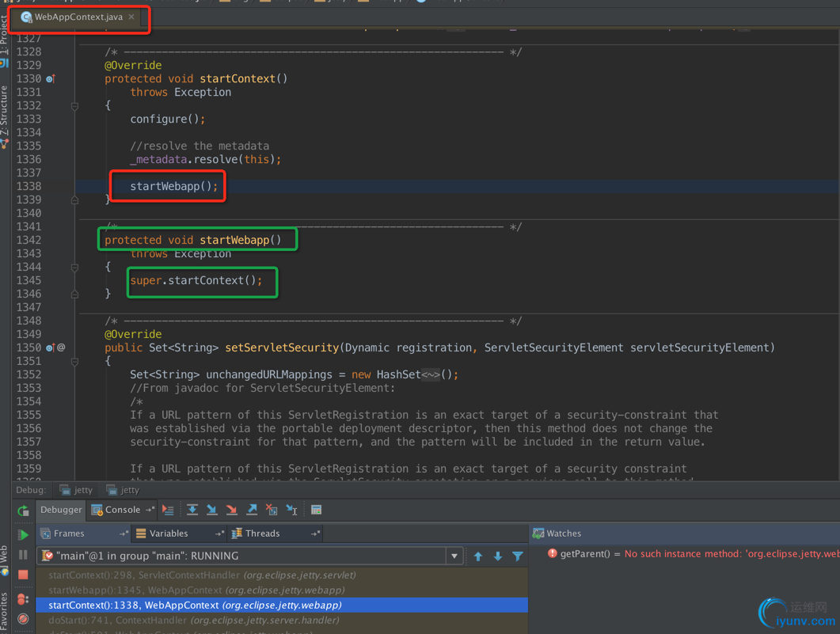The height and width of the screenshot is (634, 840).
Task: Click the setServletSecurity method name
Action: click(x=282, y=347)
